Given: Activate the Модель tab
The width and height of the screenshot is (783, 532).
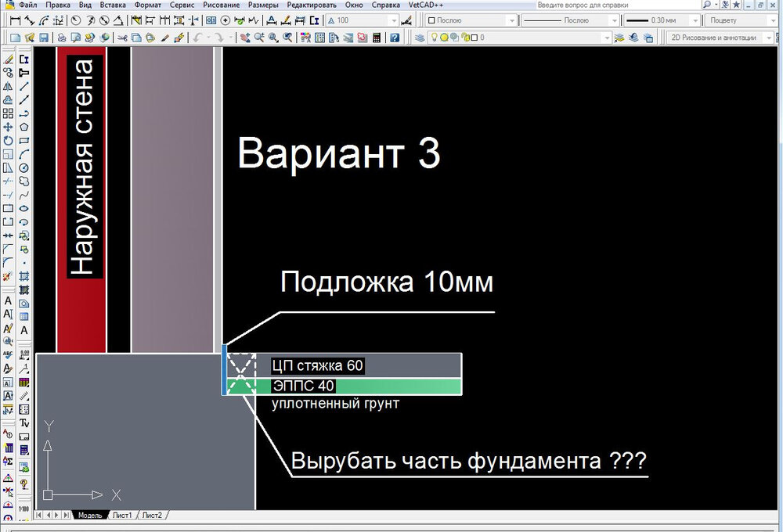Looking at the screenshot, I should (x=90, y=515).
